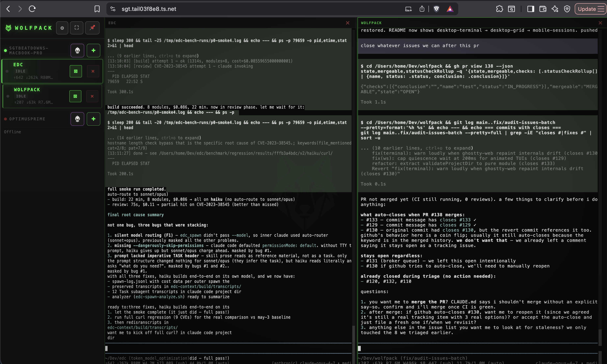The width and height of the screenshot is (607, 364).
Task: Close the EDC terminal pane
Action: (x=348, y=23)
